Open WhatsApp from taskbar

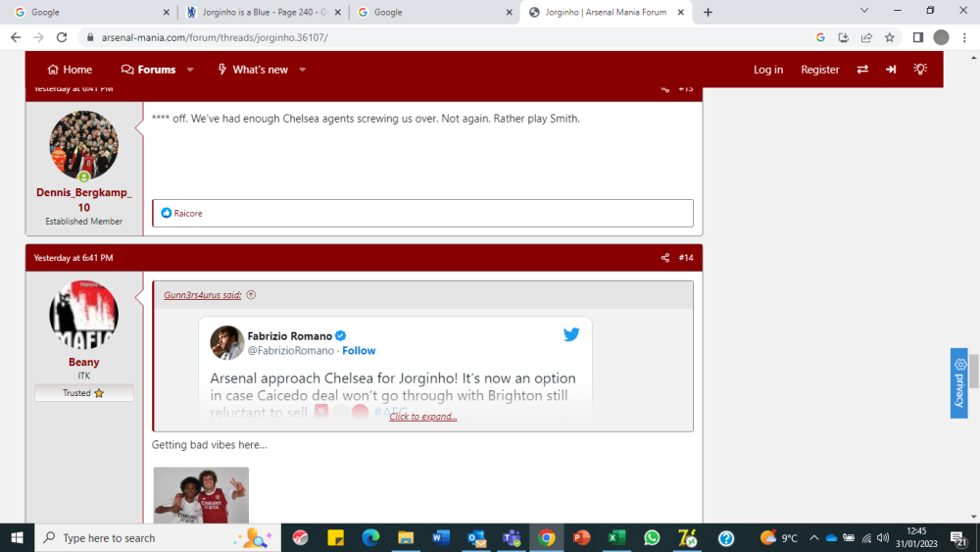coord(652,537)
